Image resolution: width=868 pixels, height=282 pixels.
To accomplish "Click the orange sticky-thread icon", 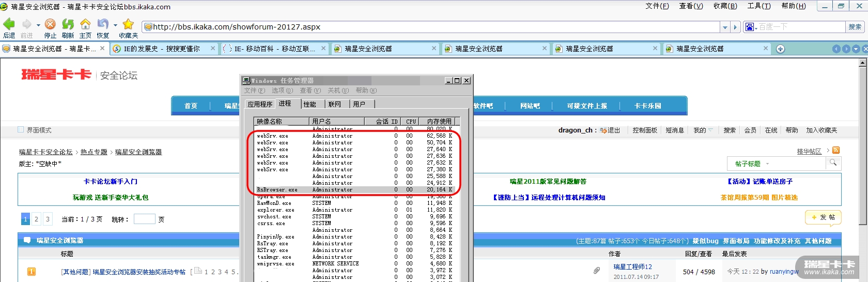I will click(31, 271).
